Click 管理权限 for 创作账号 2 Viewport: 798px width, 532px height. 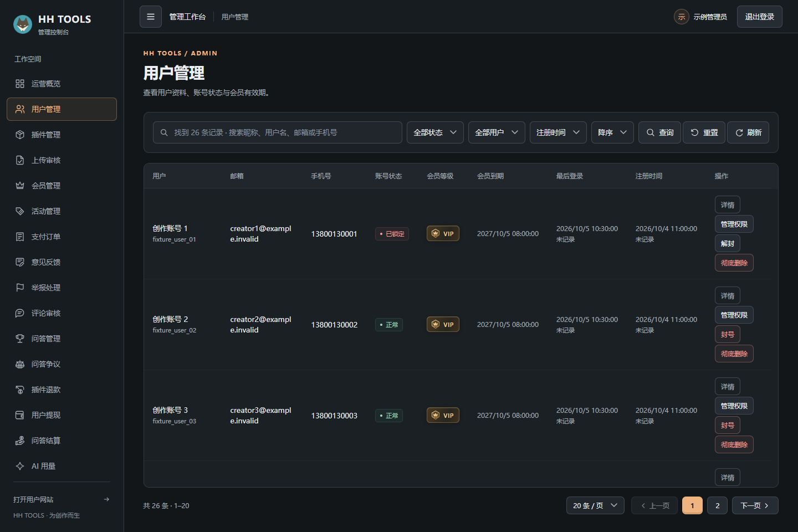[x=734, y=315]
